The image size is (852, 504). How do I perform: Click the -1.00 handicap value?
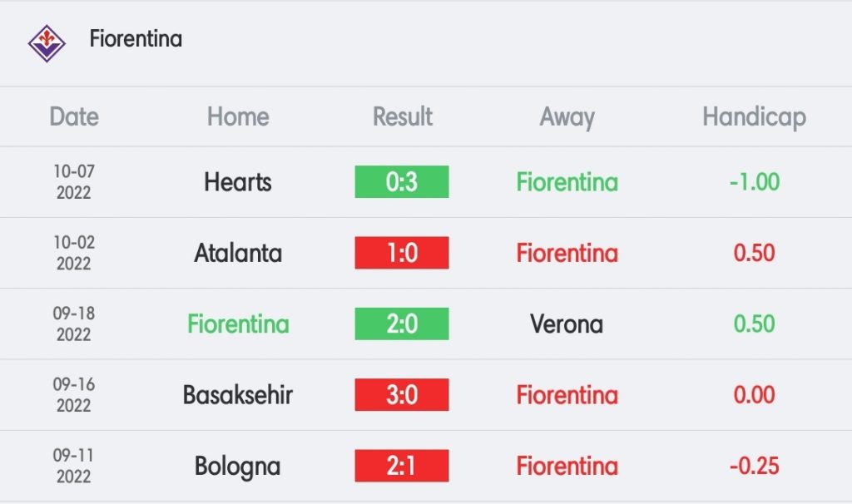tap(755, 182)
